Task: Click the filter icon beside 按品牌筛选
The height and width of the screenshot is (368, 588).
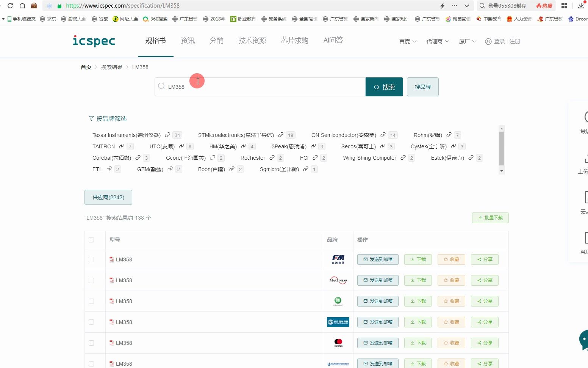Action: tap(91, 119)
